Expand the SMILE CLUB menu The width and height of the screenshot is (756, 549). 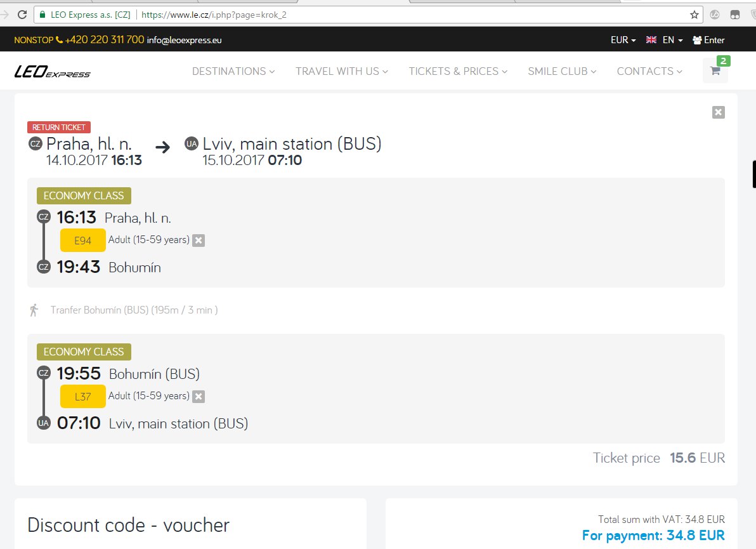click(x=562, y=71)
